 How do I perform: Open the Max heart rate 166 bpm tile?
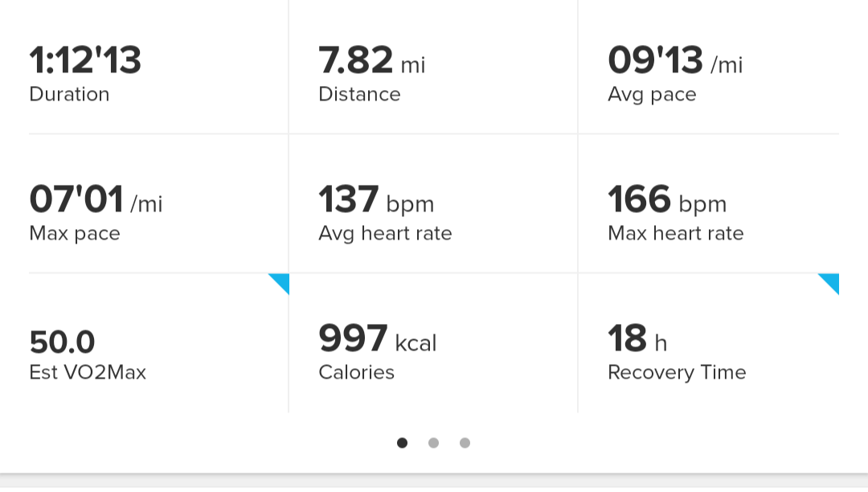coord(709,203)
